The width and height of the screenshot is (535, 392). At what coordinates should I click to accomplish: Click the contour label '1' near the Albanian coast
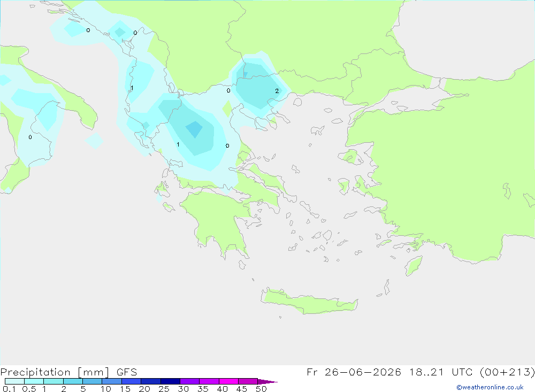tap(132, 88)
